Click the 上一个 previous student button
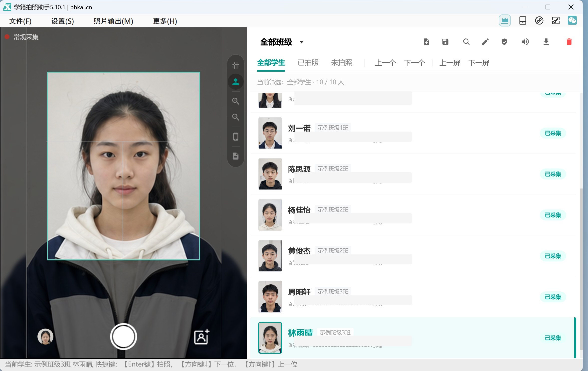This screenshot has height=371, width=588. click(385, 63)
